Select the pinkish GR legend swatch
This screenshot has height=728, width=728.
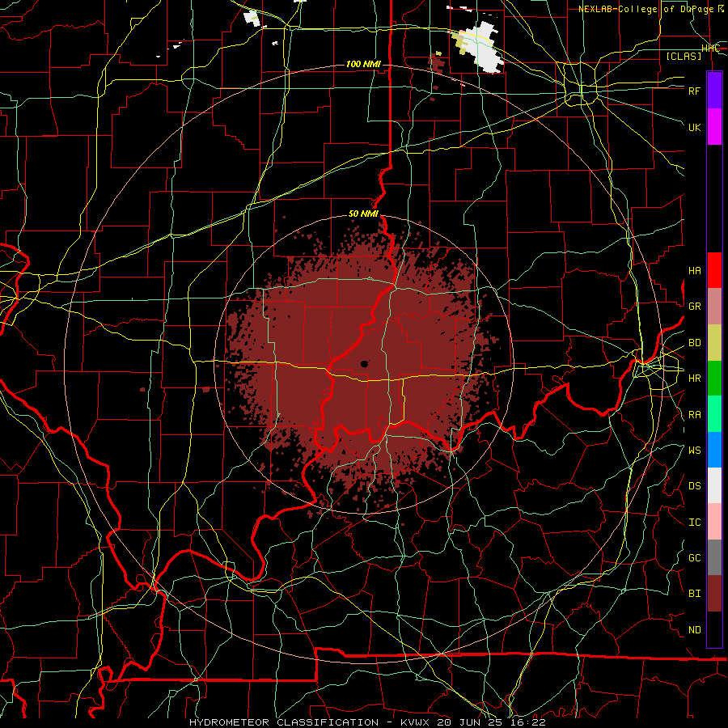click(714, 307)
